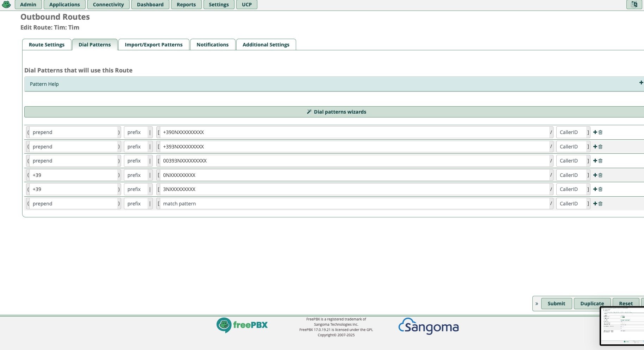Add a row after the +393NXXXXXXXXX pattern
Screen dimensions: 644x350
click(595, 147)
